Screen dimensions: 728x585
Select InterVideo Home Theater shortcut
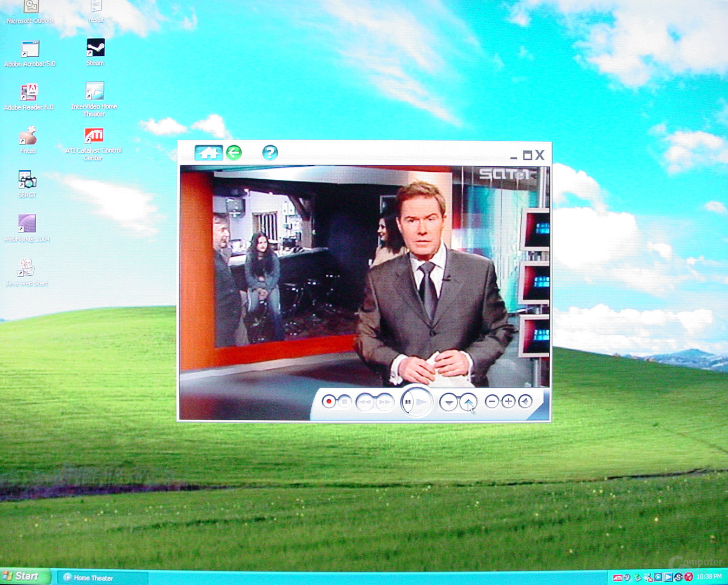pos(94,100)
